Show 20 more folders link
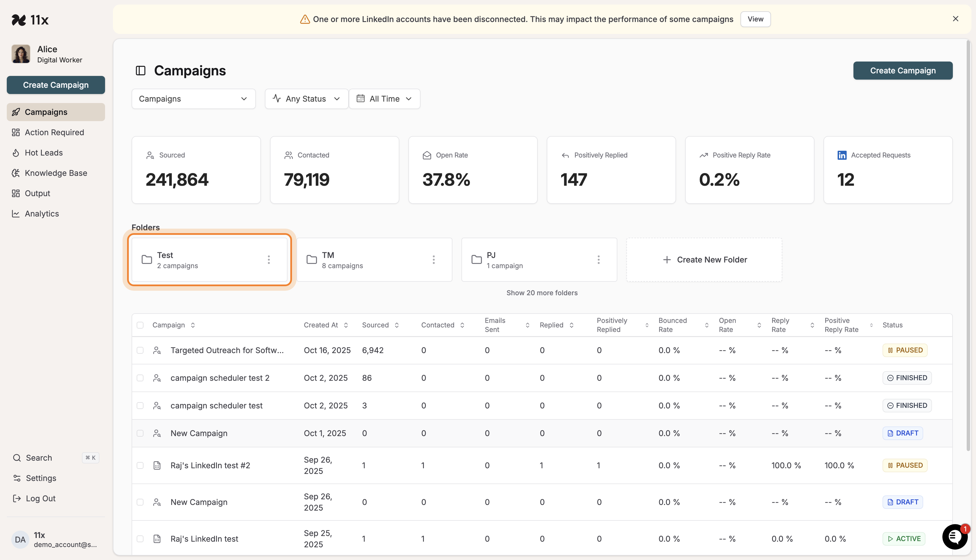The width and height of the screenshot is (976, 560). tap(542, 293)
